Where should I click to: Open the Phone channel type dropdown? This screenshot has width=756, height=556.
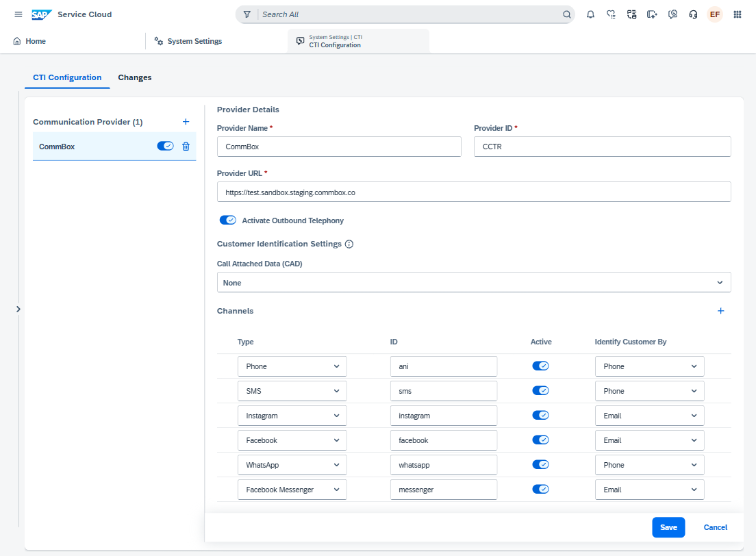click(x=292, y=366)
